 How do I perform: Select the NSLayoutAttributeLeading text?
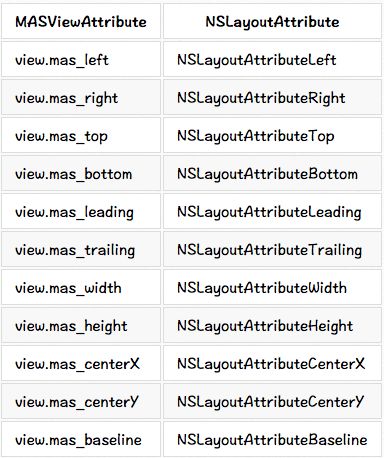tap(269, 212)
